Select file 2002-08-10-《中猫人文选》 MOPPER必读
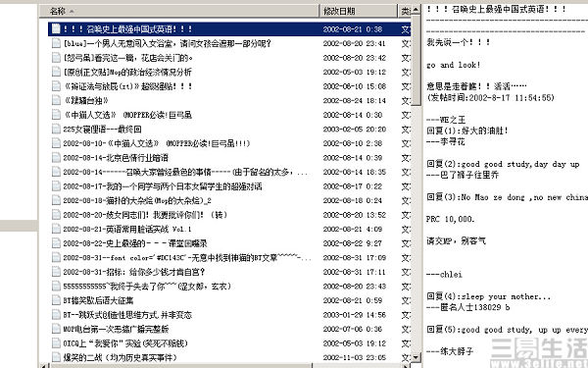Viewport: 588px width, 368px height. pos(157,143)
